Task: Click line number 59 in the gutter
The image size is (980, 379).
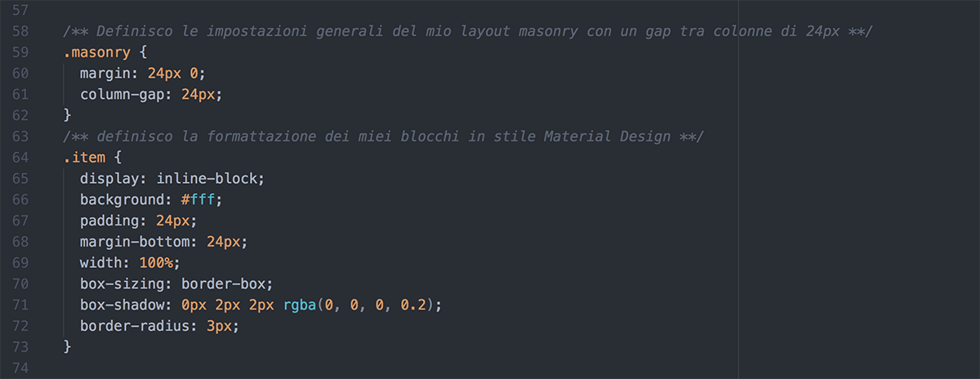Action: point(22,52)
